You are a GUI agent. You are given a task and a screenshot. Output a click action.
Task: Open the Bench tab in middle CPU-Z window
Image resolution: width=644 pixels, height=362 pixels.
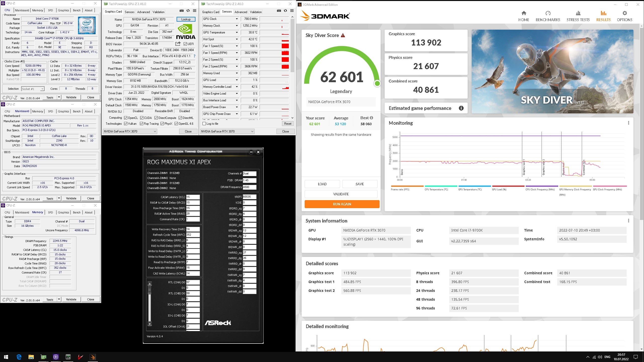point(77,111)
